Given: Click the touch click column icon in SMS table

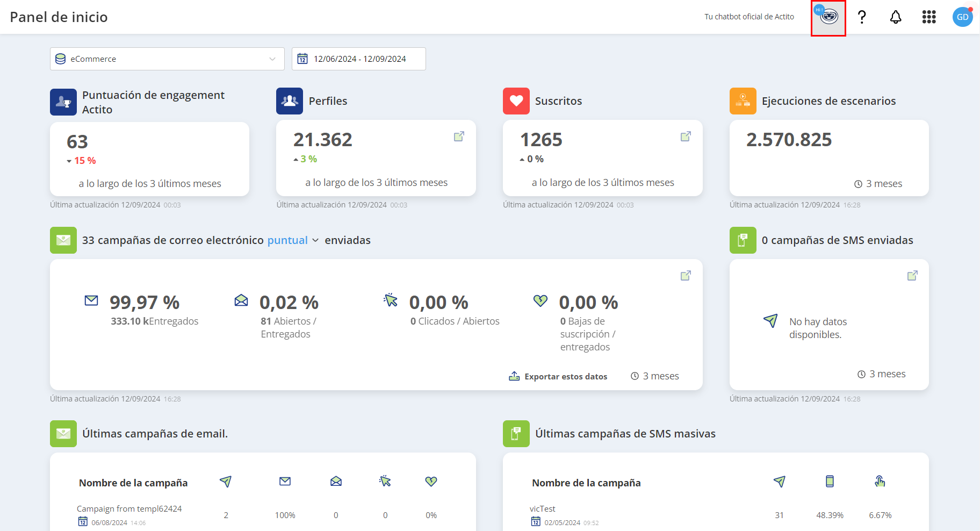Looking at the screenshot, I should coord(880,482).
